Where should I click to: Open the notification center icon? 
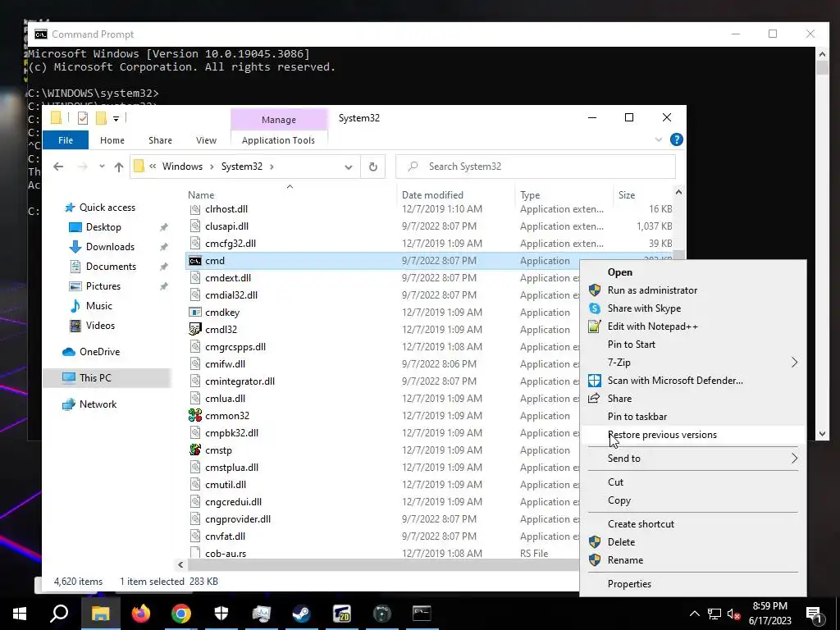pyautogui.click(x=814, y=614)
